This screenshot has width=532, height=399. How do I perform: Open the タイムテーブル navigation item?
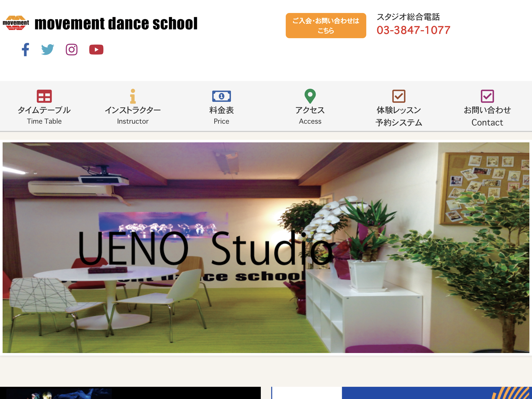[44, 110]
